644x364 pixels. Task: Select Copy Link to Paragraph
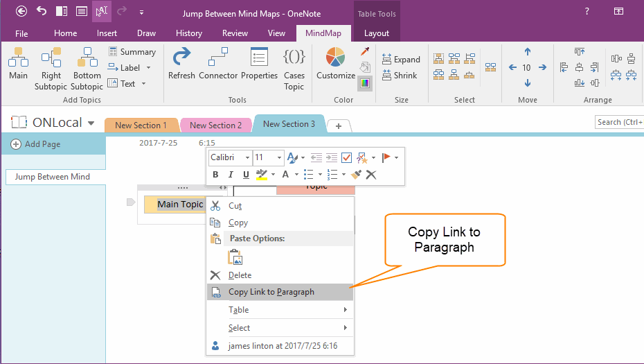coord(280,292)
